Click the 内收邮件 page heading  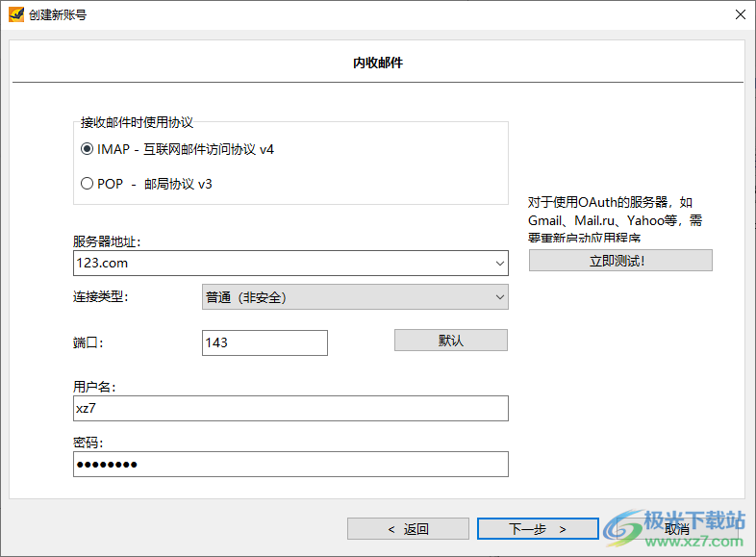click(377, 63)
